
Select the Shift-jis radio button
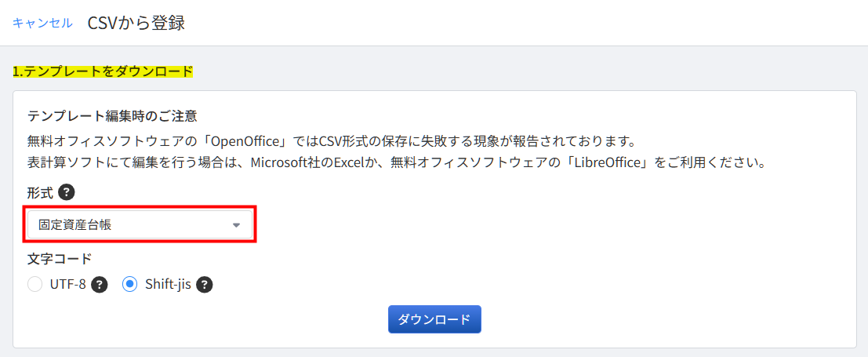pos(129,285)
